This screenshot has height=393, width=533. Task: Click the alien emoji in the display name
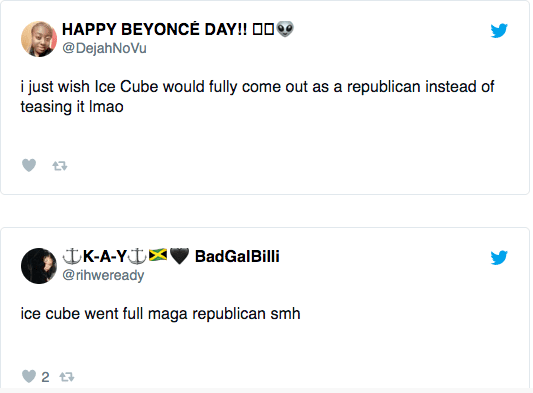pos(285,29)
